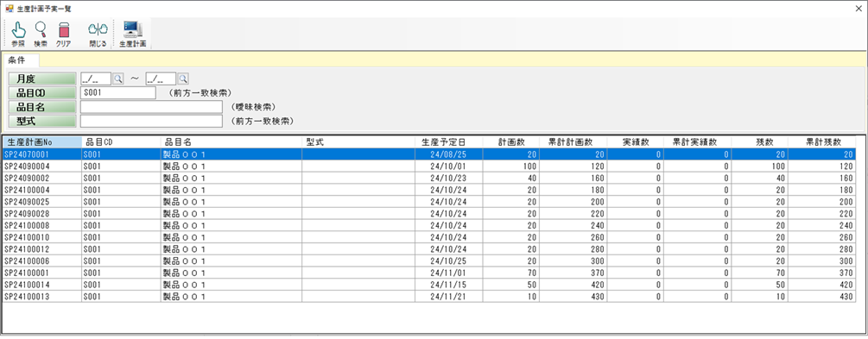Screen dimensions: 868x339
Task: Open lookup for end 月度 field
Action: click(x=183, y=78)
